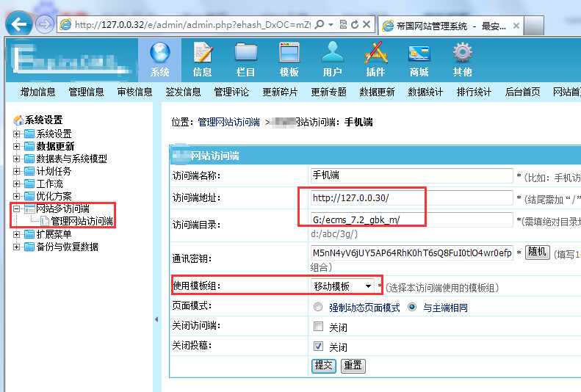Click the 提交 submit button
Image resolution: width=581 pixels, height=392 pixels.
[323, 366]
